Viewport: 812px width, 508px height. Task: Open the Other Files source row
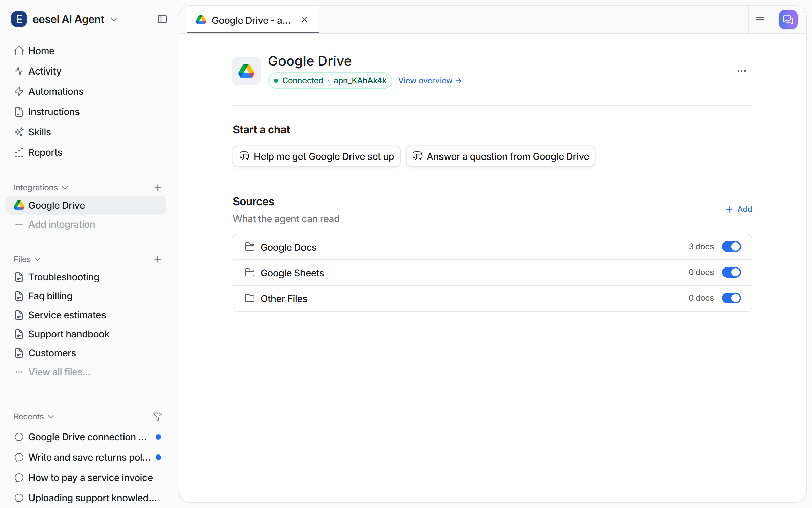493,298
